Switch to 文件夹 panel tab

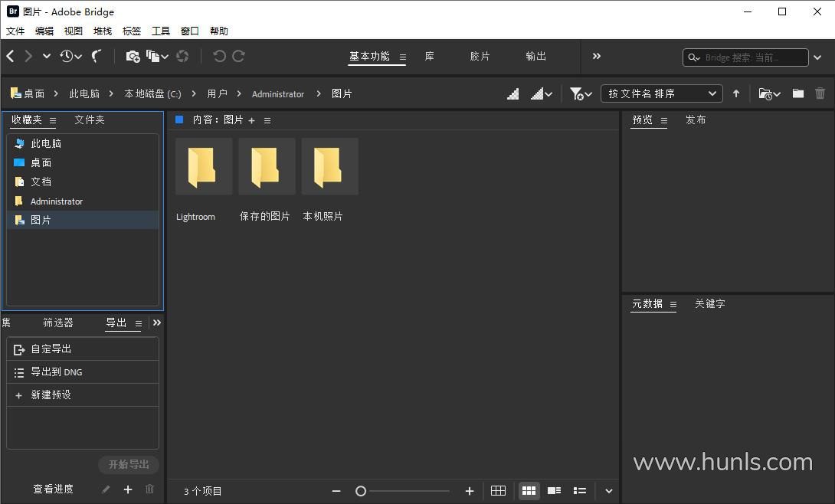pos(90,119)
